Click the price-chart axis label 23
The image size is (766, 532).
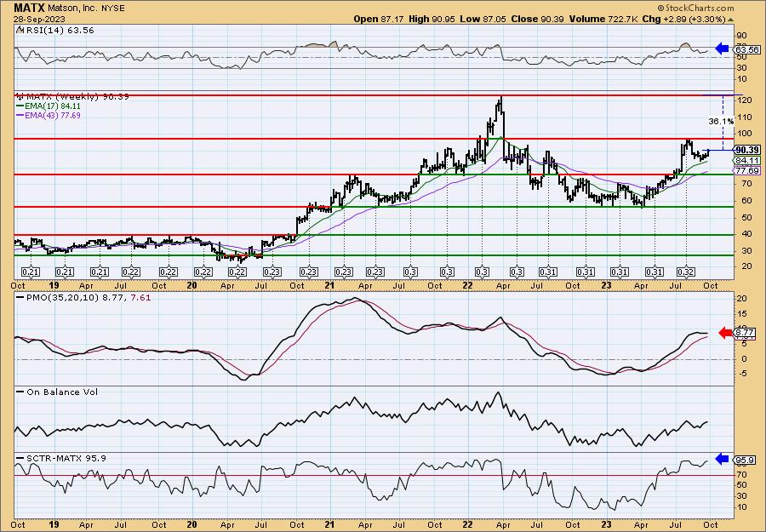point(606,285)
